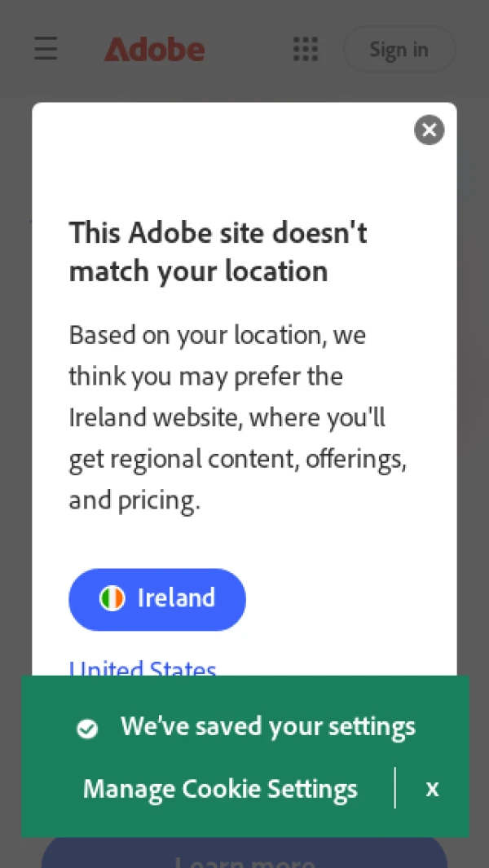Click the heading about mismatched Adobe site location
The height and width of the screenshot is (868, 489).
(x=218, y=251)
